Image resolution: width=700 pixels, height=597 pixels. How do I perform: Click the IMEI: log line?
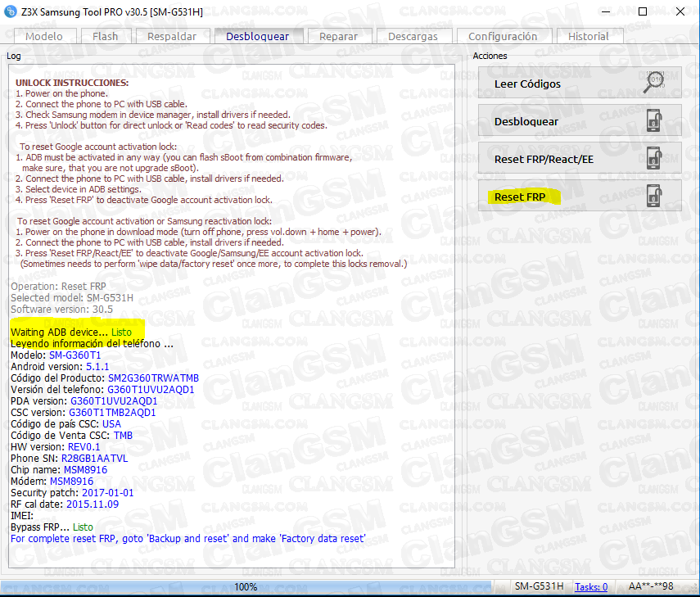(22, 516)
